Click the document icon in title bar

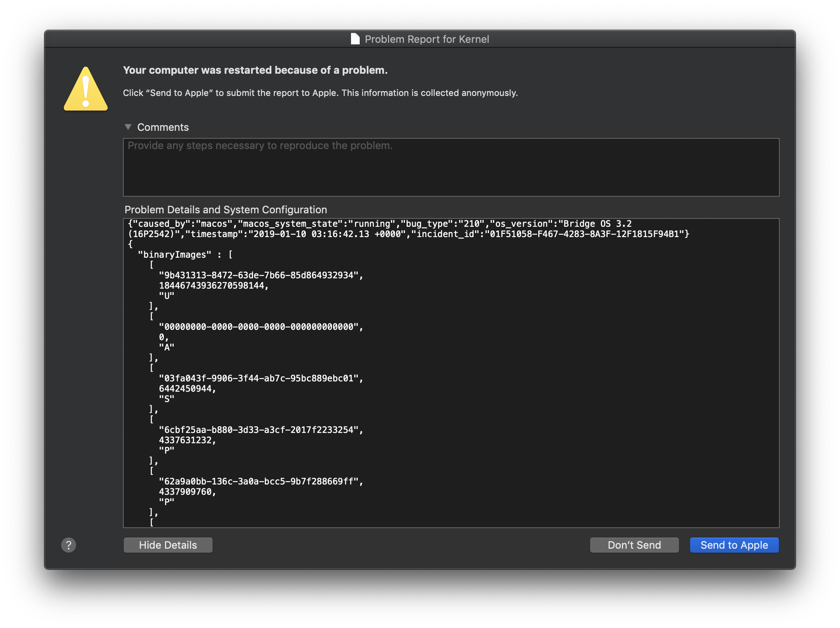click(x=355, y=39)
